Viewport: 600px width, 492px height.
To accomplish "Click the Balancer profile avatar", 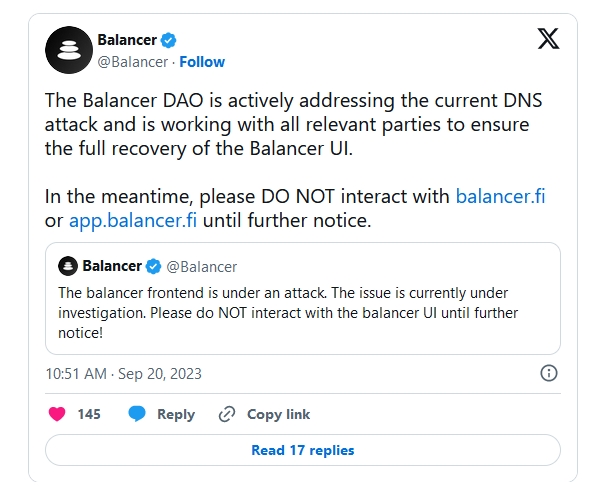I will pos(69,50).
